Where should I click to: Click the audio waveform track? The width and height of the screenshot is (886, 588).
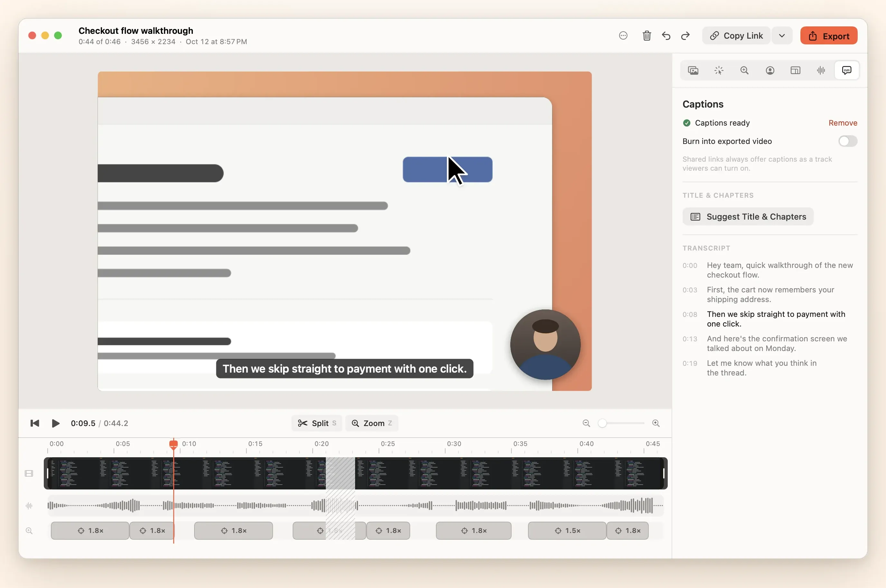click(x=355, y=506)
